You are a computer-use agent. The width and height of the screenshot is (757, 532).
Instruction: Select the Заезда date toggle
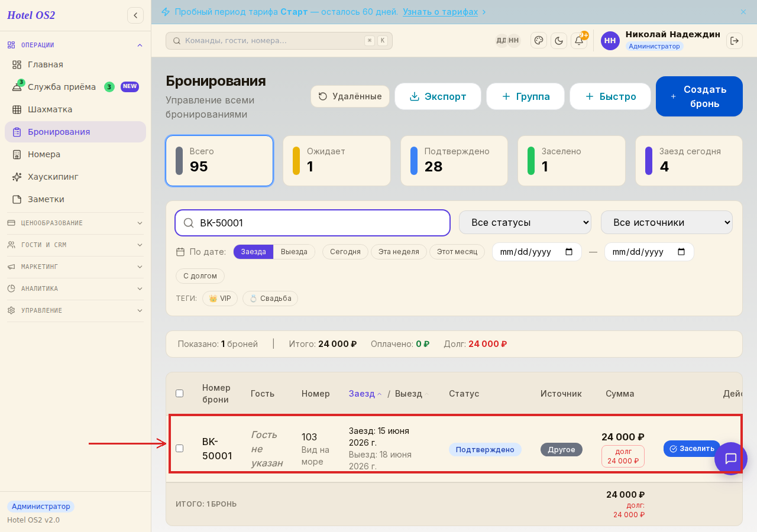253,252
